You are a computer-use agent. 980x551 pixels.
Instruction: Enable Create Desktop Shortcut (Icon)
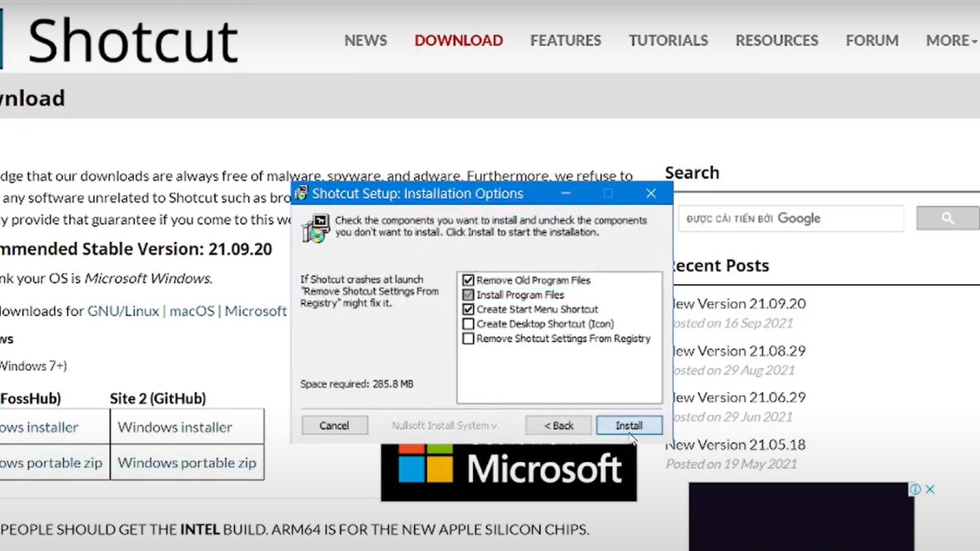468,324
